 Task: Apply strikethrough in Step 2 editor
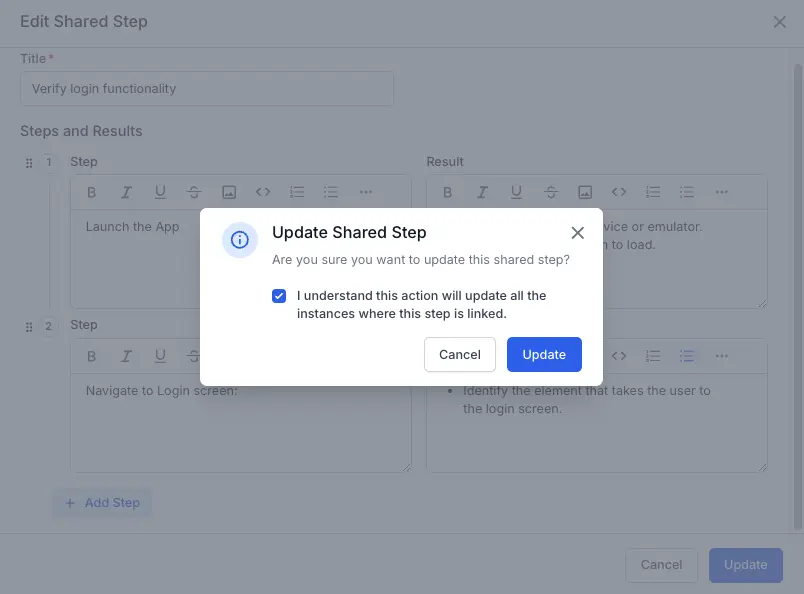click(x=193, y=356)
